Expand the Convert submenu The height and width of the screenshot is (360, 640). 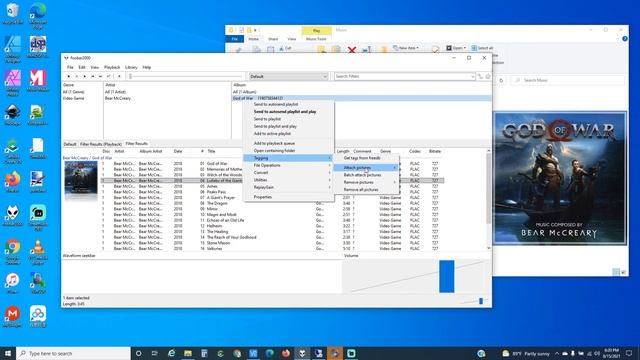288,173
